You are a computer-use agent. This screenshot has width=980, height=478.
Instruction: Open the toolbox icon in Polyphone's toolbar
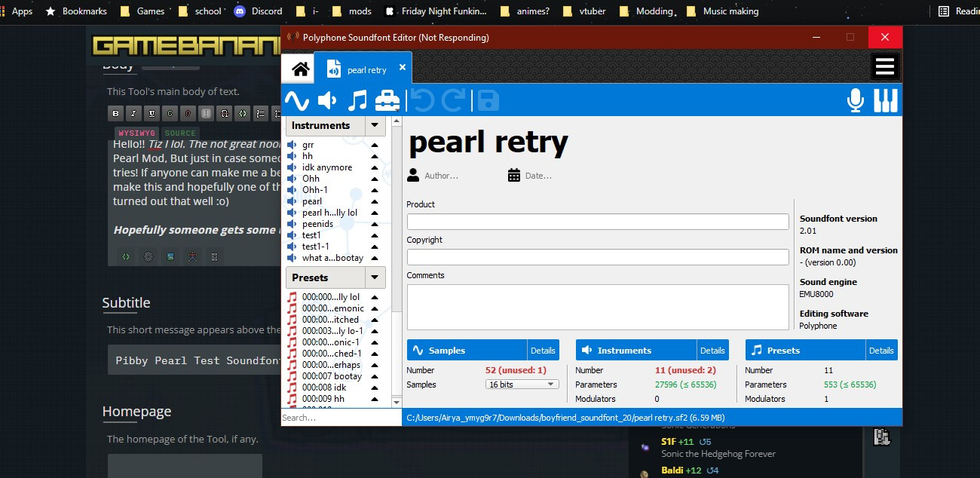click(x=387, y=99)
